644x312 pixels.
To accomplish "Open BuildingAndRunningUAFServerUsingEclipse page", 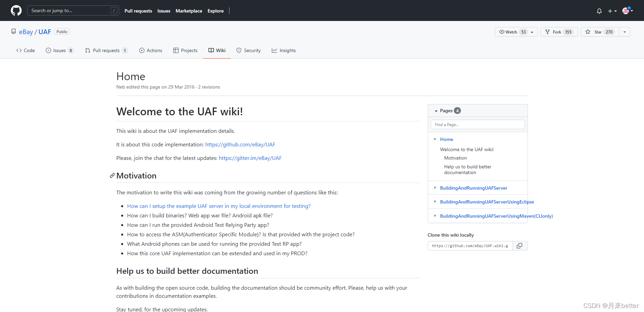I will (487, 202).
